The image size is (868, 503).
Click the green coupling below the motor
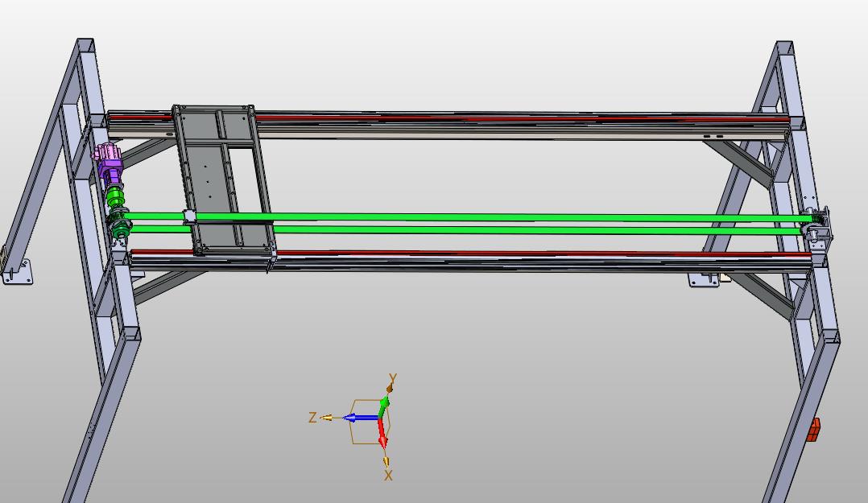[116, 196]
